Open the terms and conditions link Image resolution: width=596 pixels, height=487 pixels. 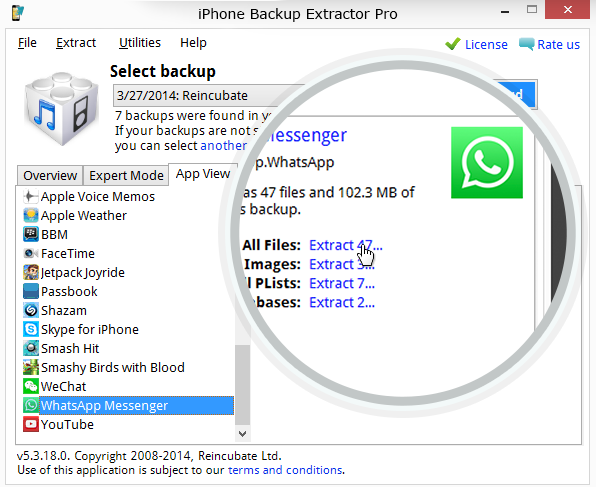(x=285, y=470)
